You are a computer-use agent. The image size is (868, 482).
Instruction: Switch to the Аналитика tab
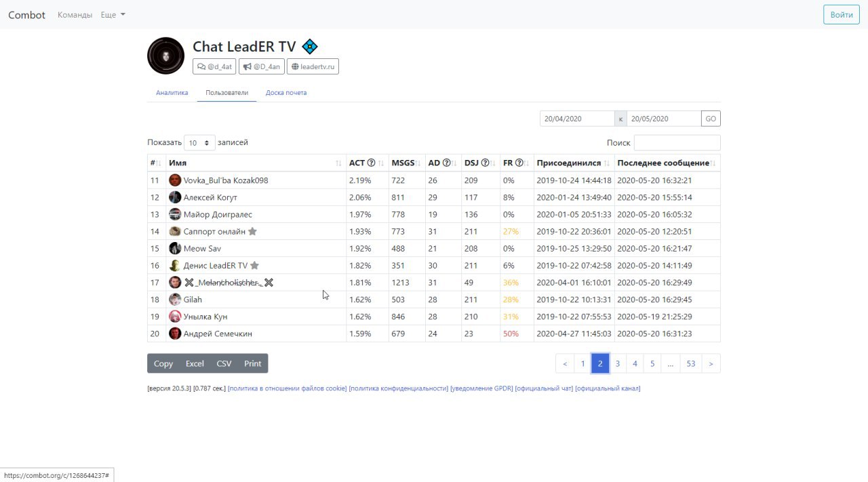point(172,92)
